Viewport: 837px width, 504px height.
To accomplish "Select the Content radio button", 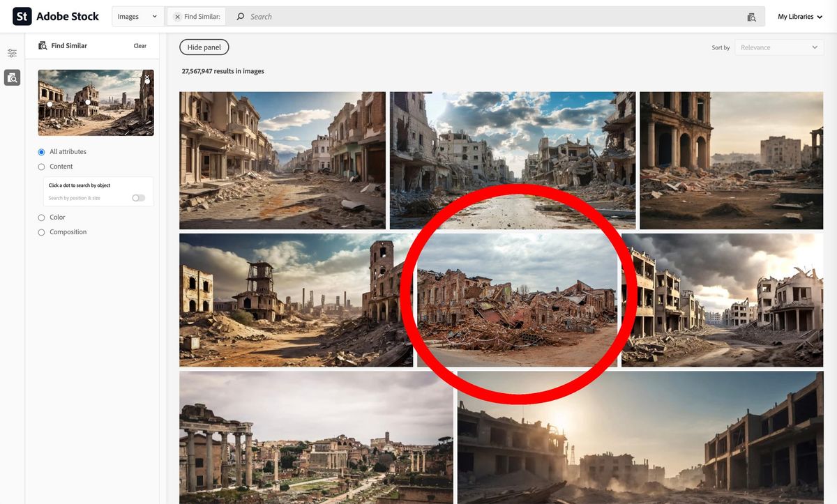I will (x=40, y=167).
